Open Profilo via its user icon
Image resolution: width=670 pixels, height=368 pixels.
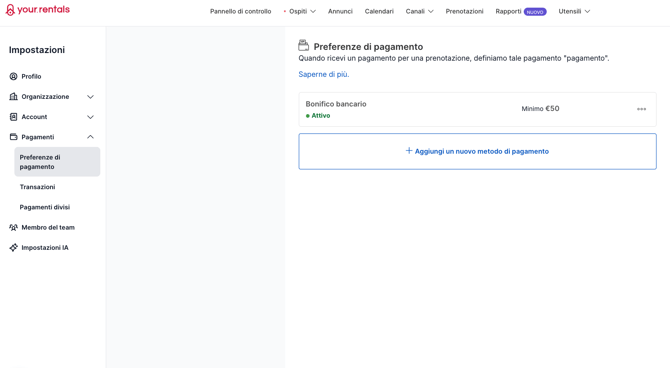tap(13, 77)
